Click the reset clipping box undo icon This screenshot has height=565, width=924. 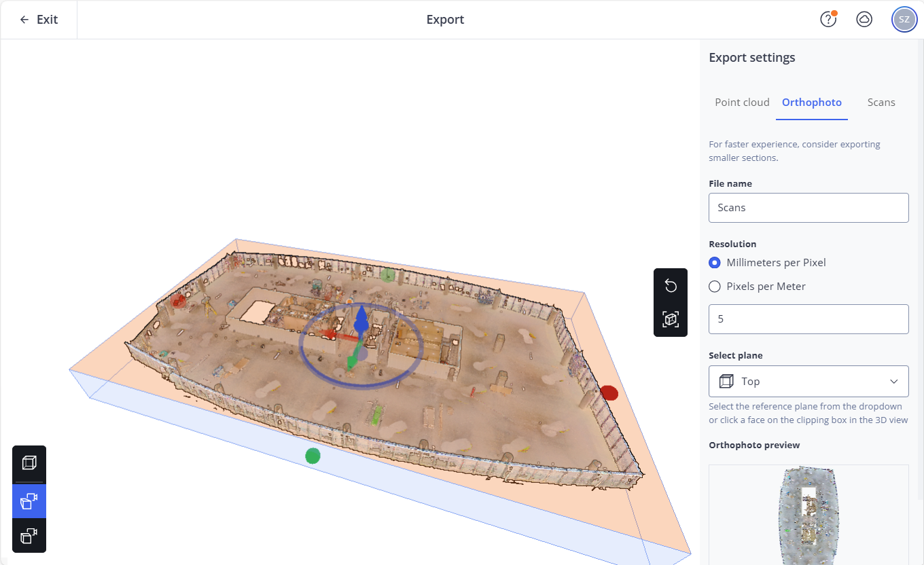(x=671, y=286)
